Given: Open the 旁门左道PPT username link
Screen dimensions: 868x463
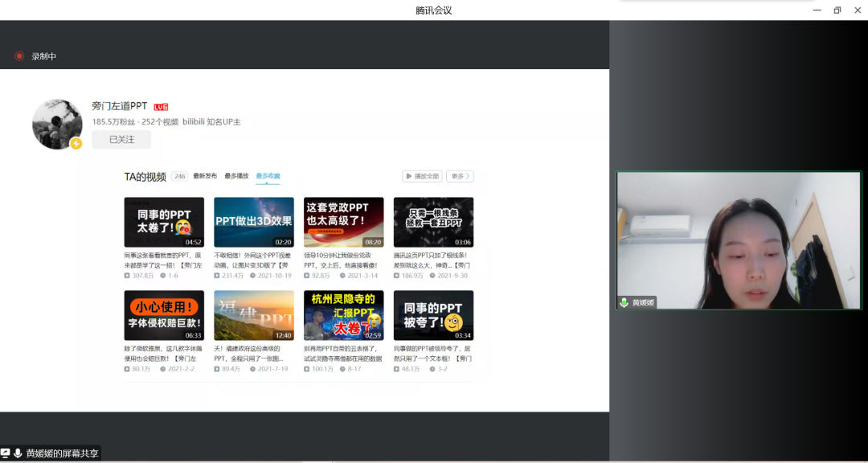Looking at the screenshot, I should 120,106.
